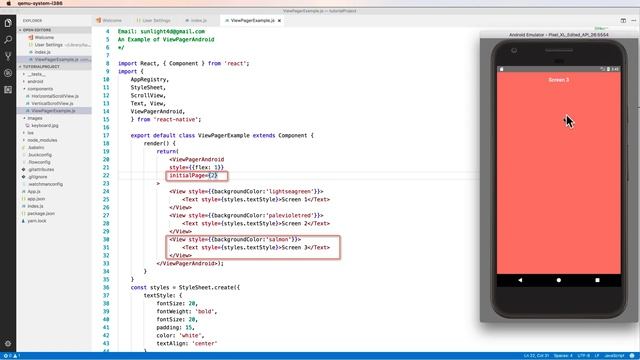Open yarn.lock file
Viewport: 640px width, 360px height.
[x=37, y=221]
